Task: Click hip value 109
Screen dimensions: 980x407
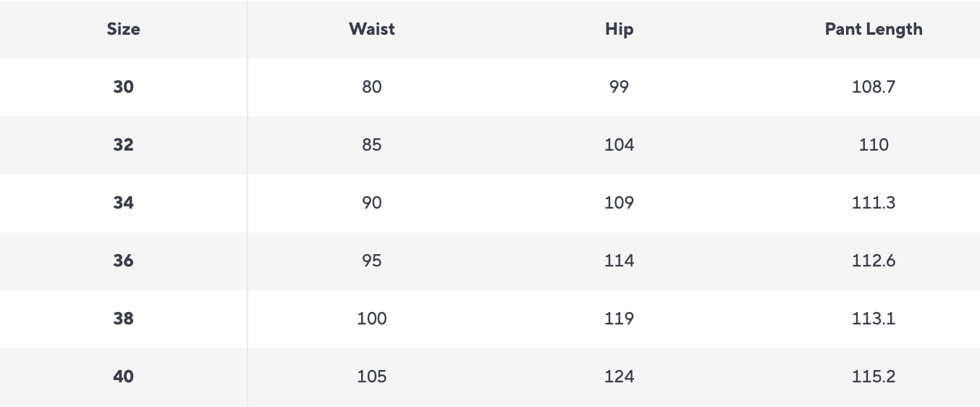Action: 619,203
